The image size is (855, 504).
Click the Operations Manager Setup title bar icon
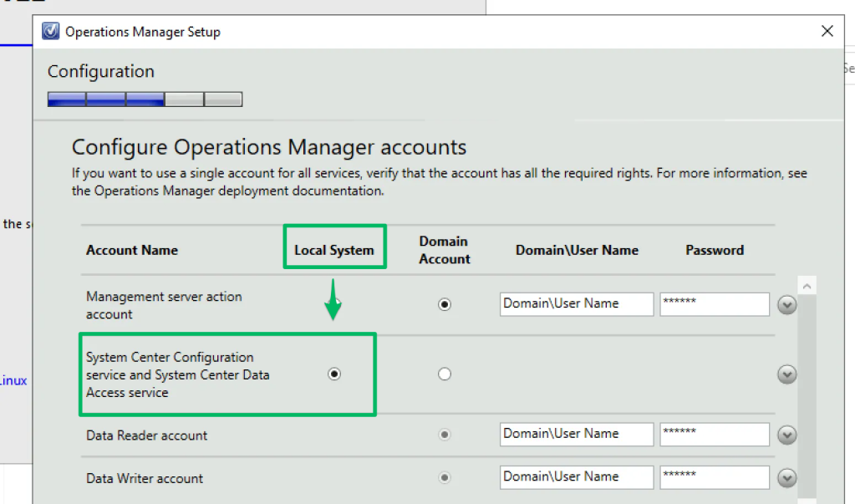[x=51, y=32]
